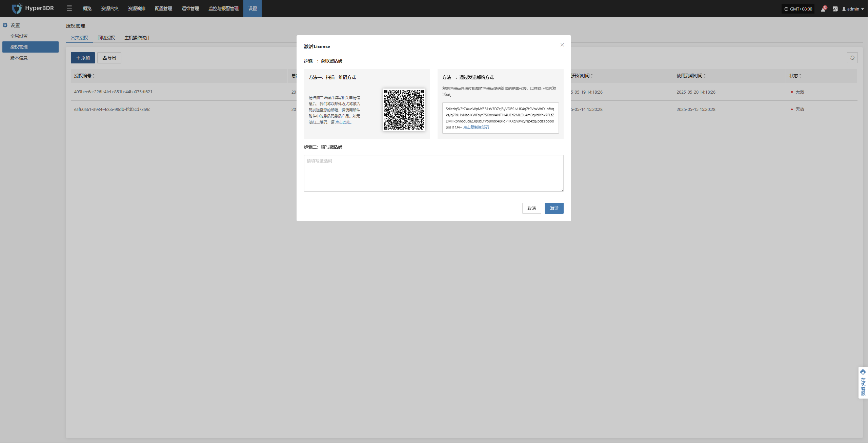Click 无效 status in the first row

point(798,92)
